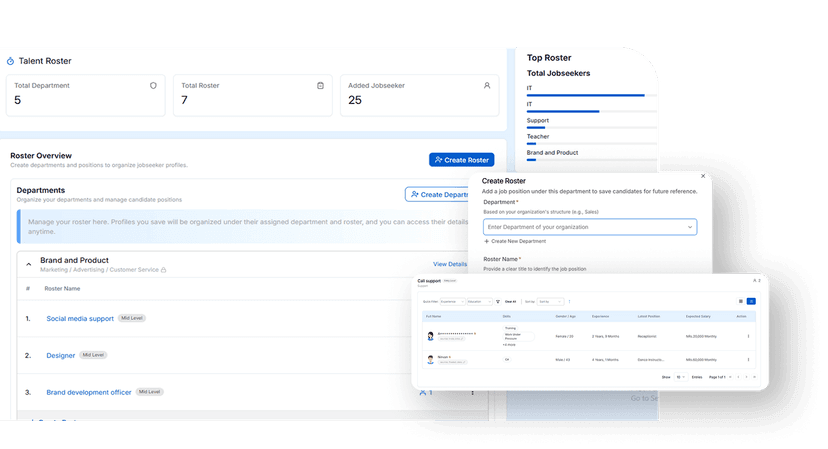This screenshot has height=449, width=828.
Task: Click the Create Department button
Action: click(x=437, y=195)
